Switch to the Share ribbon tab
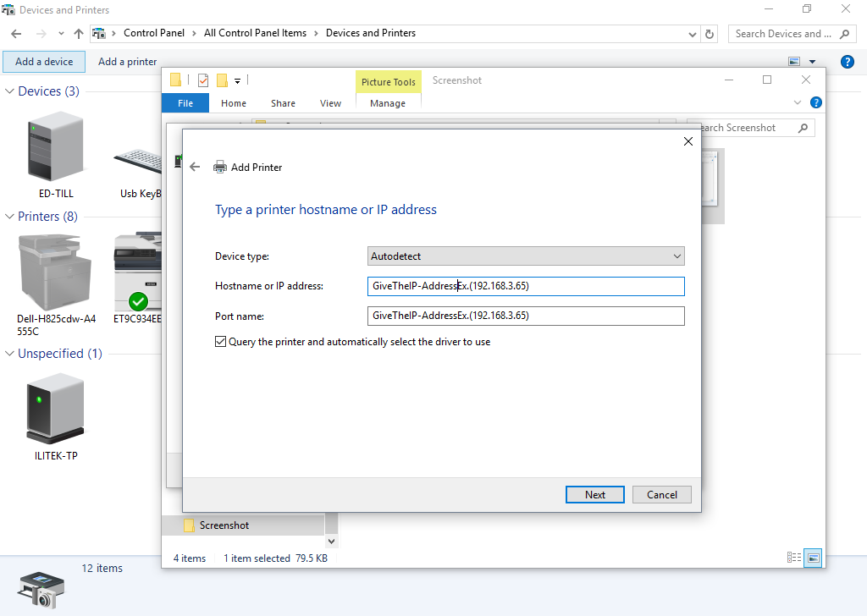The height and width of the screenshot is (616, 867). 283,103
